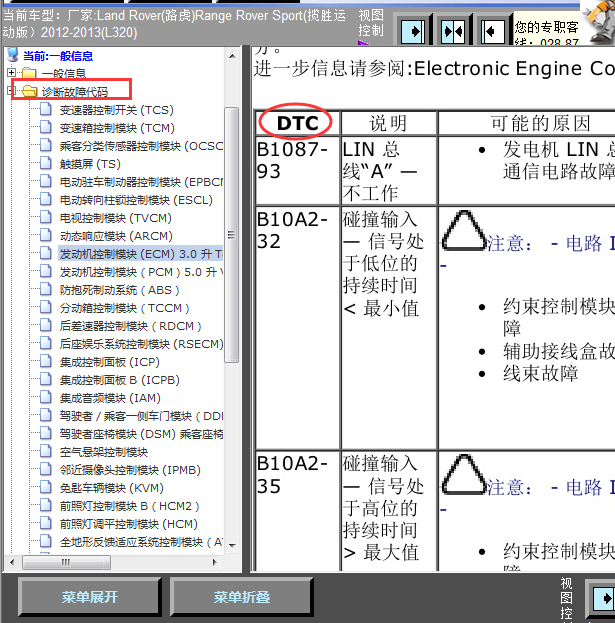Open 邻近摄像头控制模块 (IPMB) item
Viewport: 615px width, 623px height.
tap(130, 470)
